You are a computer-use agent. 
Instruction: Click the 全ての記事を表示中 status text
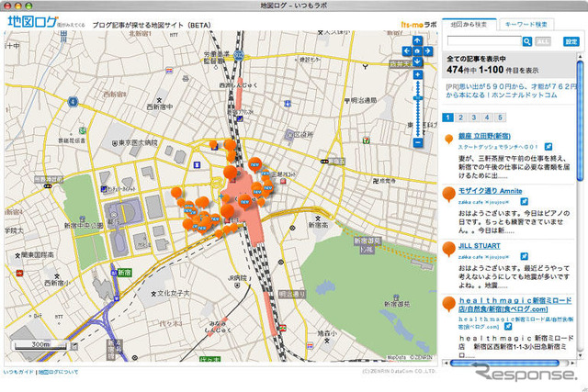[476, 59]
